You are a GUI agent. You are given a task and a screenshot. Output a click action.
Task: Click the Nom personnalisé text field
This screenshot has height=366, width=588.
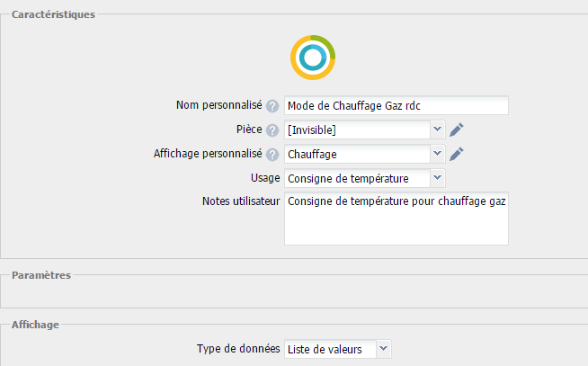click(396, 105)
